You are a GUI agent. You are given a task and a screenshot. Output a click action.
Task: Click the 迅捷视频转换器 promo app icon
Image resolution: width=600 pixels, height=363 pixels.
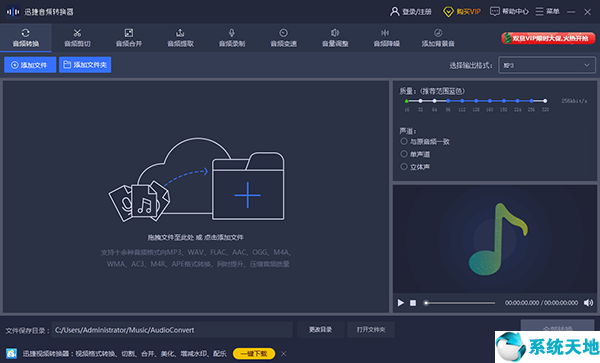tap(11, 353)
